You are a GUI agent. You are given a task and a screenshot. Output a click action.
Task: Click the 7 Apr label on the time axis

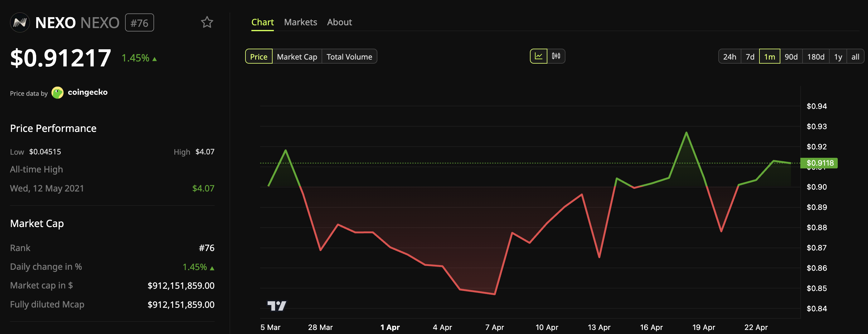click(x=494, y=327)
